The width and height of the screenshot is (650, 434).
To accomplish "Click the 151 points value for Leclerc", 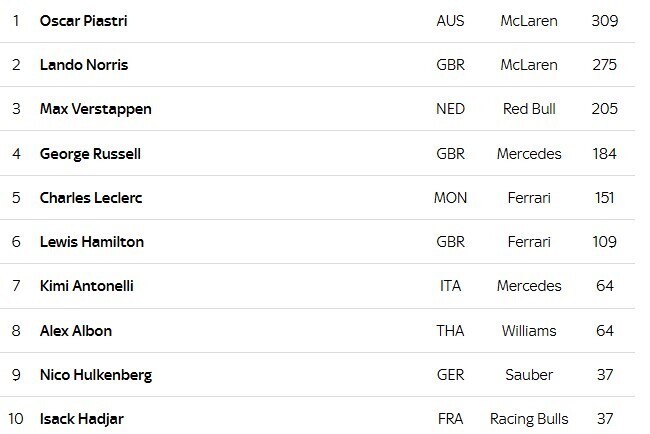I will tap(604, 198).
